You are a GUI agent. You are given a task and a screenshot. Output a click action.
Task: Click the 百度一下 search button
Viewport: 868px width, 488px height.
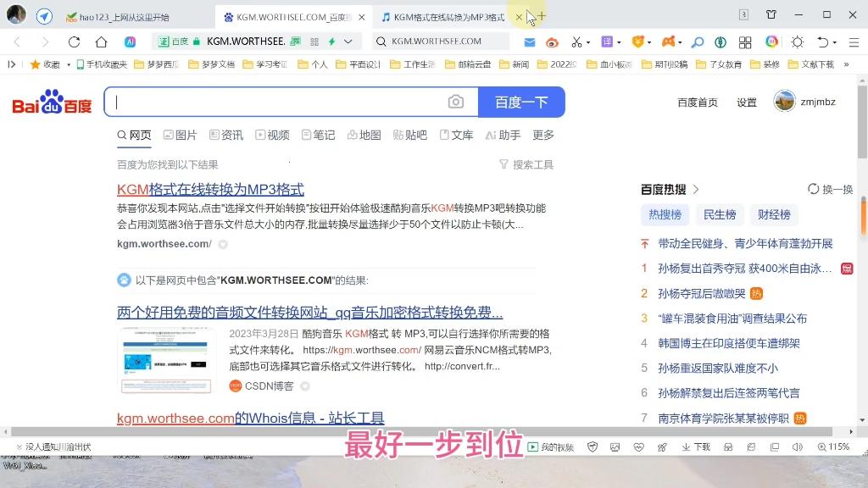[x=521, y=102]
